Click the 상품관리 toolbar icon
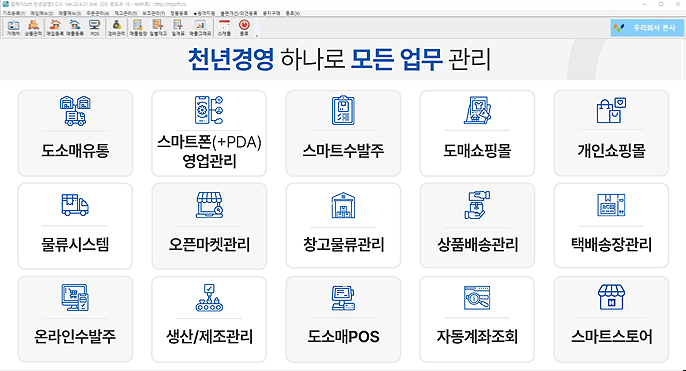This screenshot has width=686, height=371. pos(33,28)
